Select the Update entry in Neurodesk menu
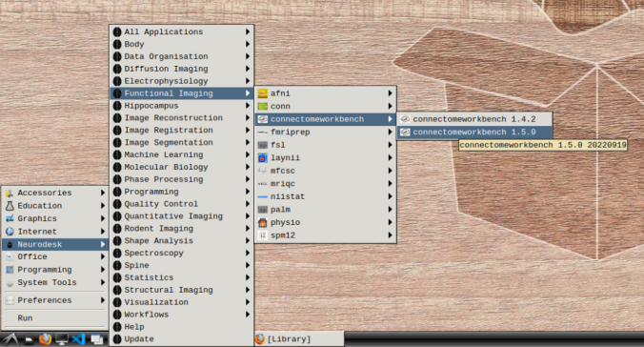Image resolution: width=644 pixels, height=347 pixels. [x=182, y=339]
